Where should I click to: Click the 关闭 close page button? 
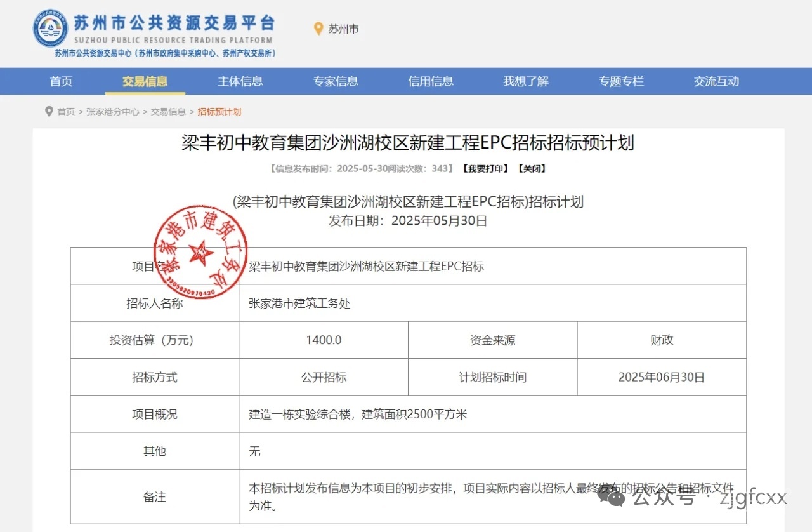tap(532, 169)
